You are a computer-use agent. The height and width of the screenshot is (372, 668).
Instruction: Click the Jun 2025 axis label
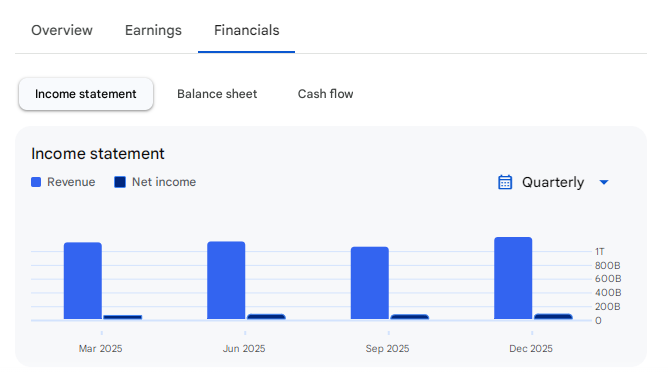point(244,349)
